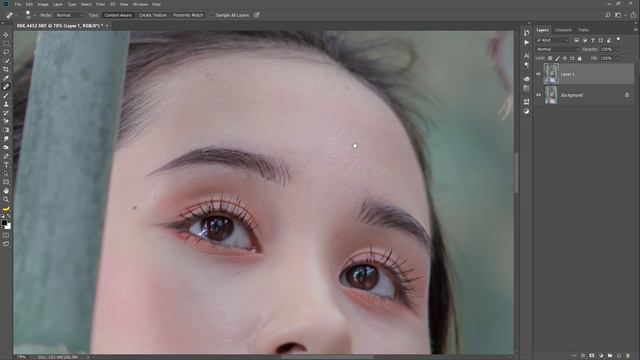640x360 pixels.
Task: Open the Image menu
Action: coord(43,4)
